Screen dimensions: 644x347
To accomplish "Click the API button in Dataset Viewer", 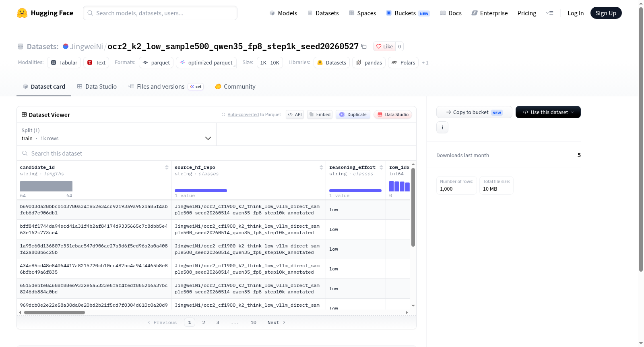I will pos(295,114).
